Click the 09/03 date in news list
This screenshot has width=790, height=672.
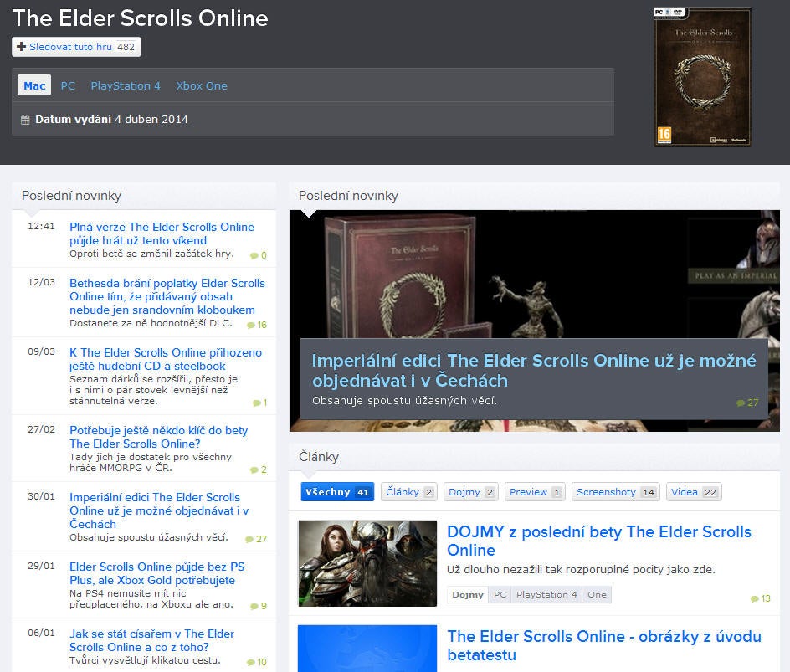coord(41,352)
